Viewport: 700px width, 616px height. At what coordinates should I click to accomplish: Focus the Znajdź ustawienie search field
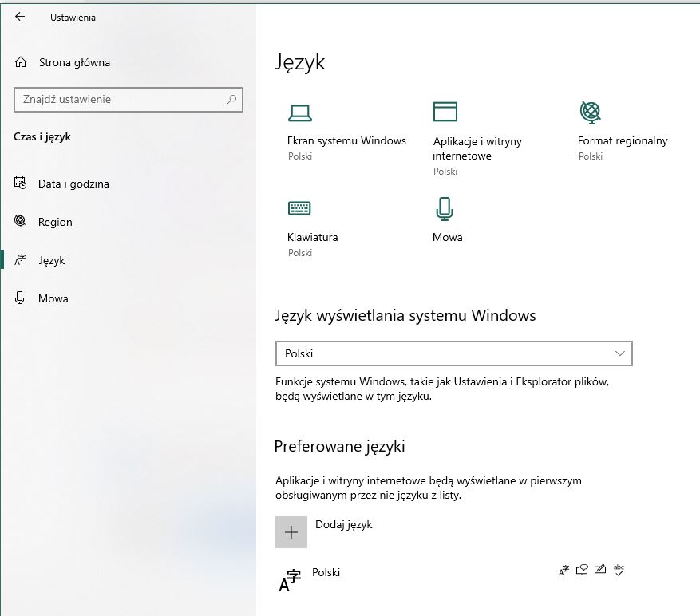point(129,100)
